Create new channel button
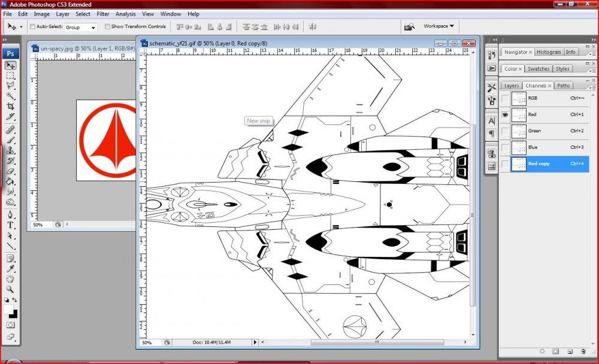Screen dimensions: 599x364 570,351
